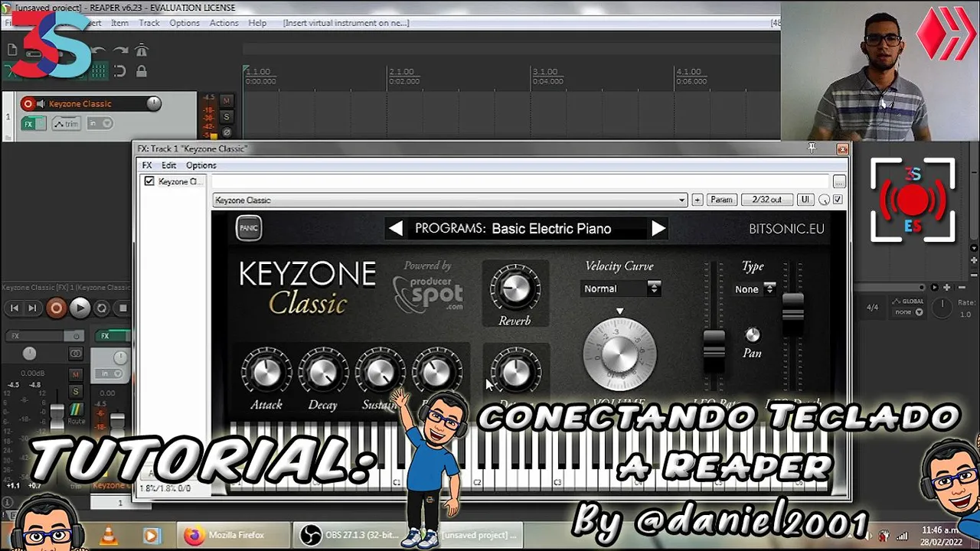Click the transport Record button
980x551 pixels.
[56, 308]
